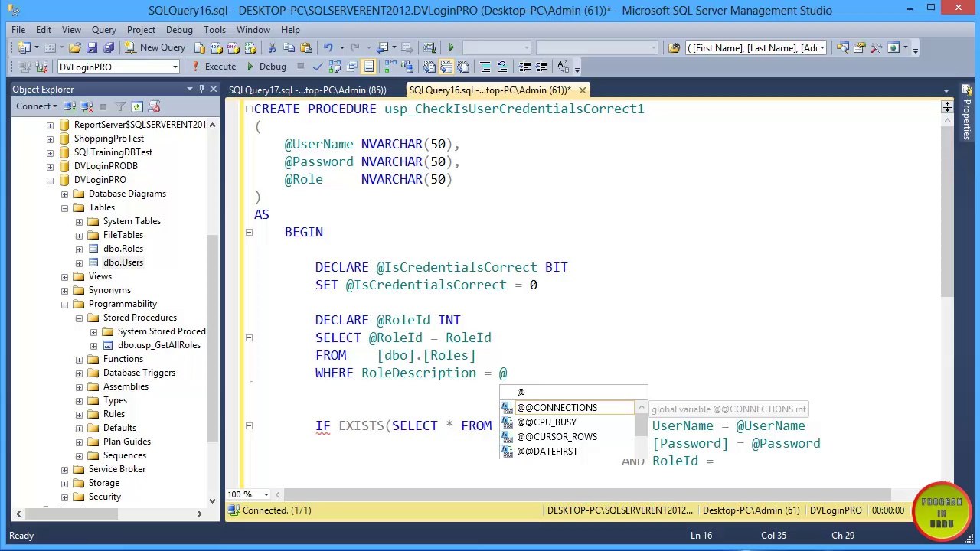Collapse the Stored Procedures folder
980x551 pixels.
click(x=80, y=318)
